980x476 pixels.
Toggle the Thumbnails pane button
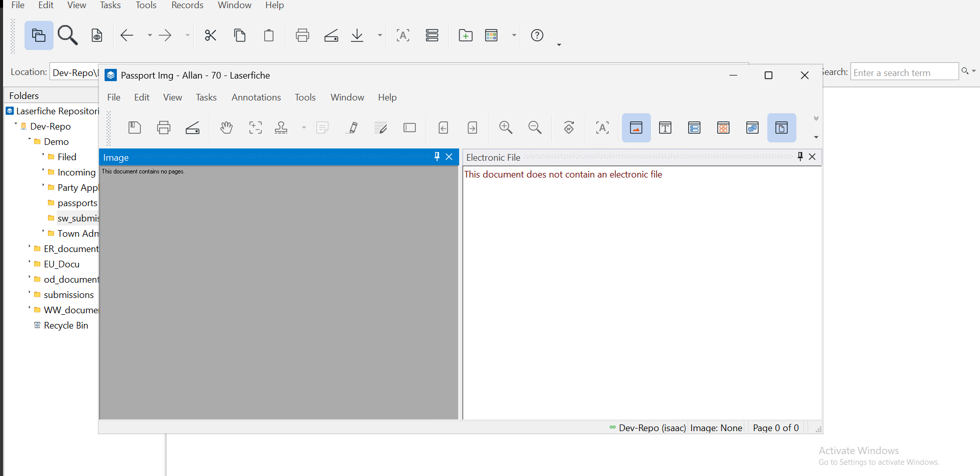point(723,128)
